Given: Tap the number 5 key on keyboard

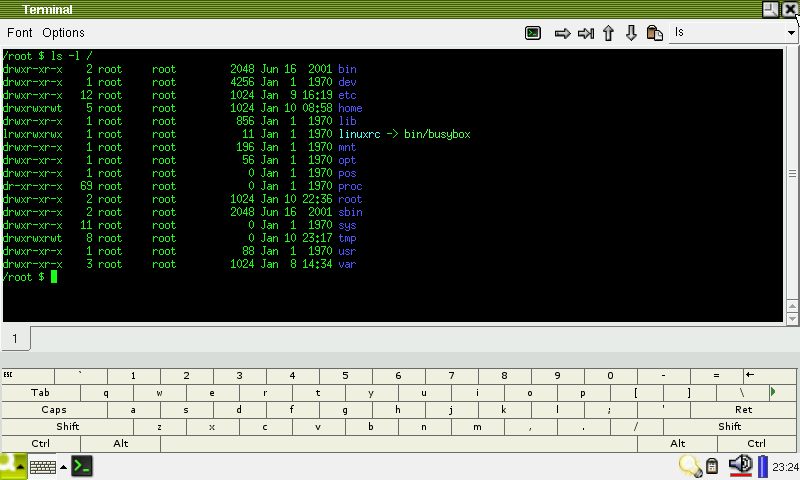Looking at the screenshot, I should point(345,376).
